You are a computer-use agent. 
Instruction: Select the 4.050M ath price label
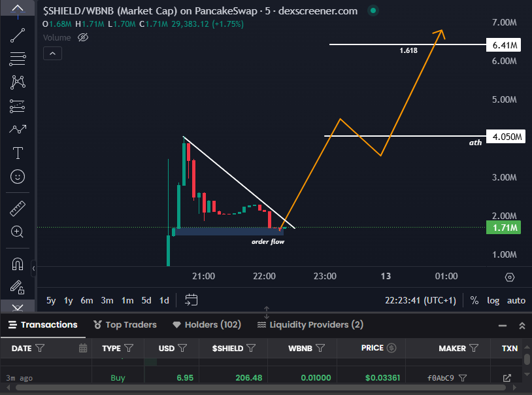tap(506, 137)
